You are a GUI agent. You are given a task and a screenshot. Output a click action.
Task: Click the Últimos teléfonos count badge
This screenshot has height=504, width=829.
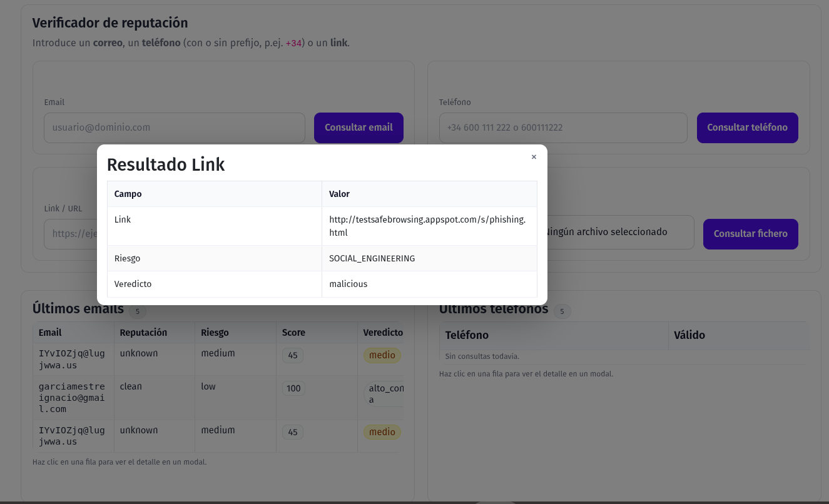(x=562, y=311)
